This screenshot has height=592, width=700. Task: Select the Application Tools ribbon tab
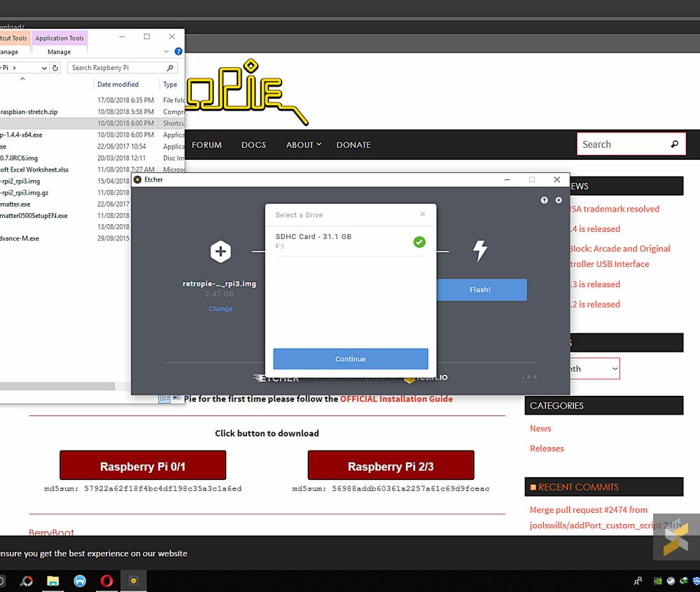coord(59,38)
